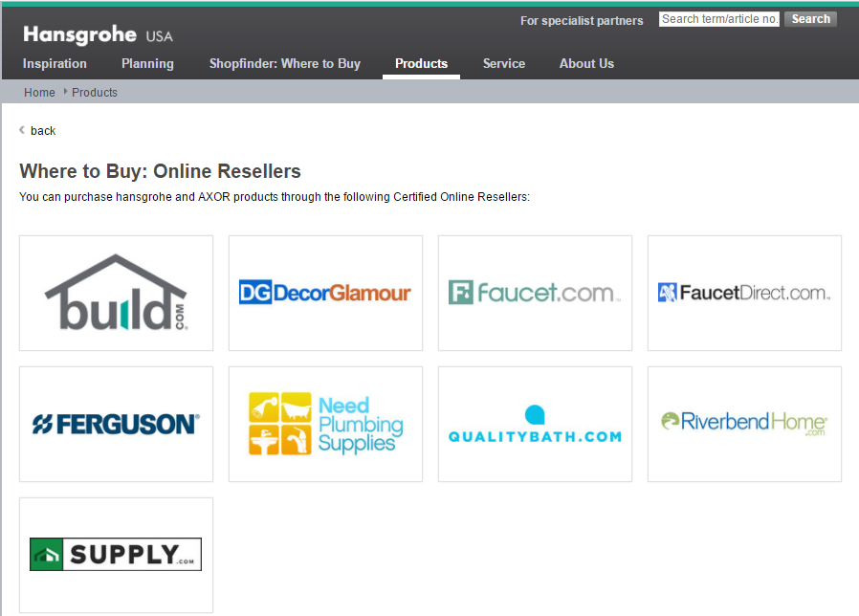
Task: Open the Supply.com reseller logo
Action: tap(116, 555)
